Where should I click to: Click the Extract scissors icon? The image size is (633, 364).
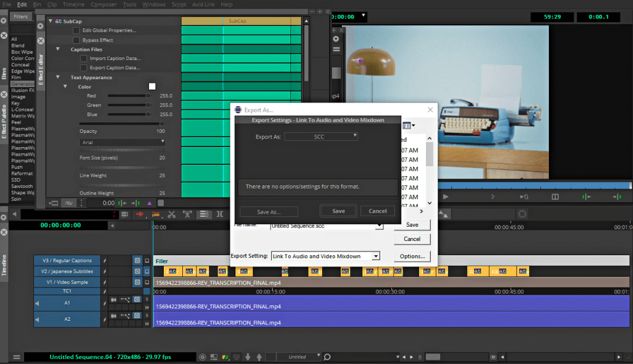172,214
